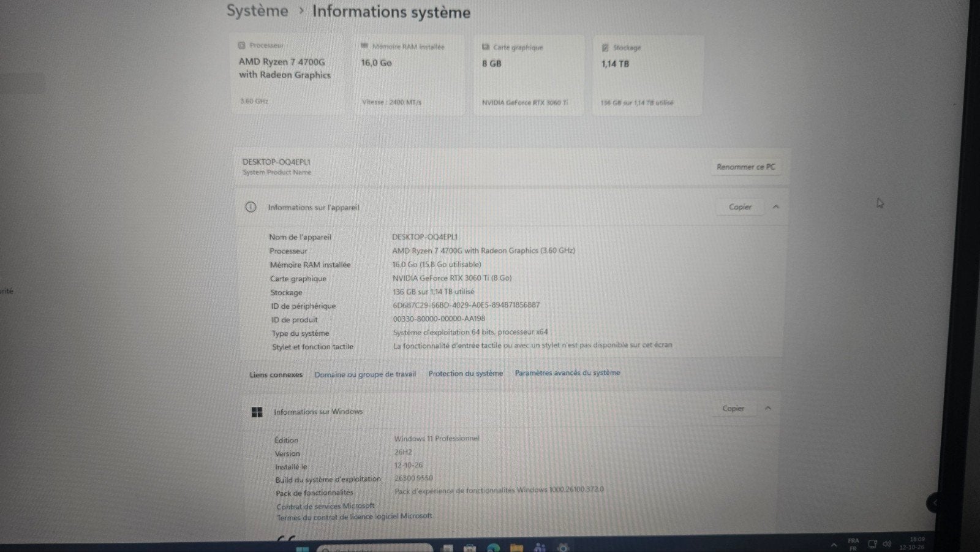Collapse the Informations sur l'appareil section
This screenshot has height=552, width=980.
click(776, 207)
